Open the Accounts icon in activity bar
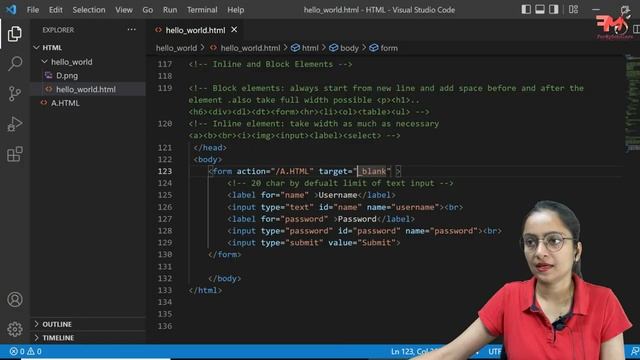The image size is (640, 360). coord(15,299)
